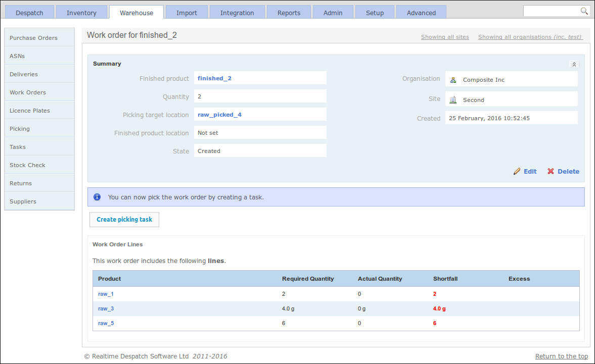Focus the top search field
Screen dimensions: 595x364
(x=552, y=11)
